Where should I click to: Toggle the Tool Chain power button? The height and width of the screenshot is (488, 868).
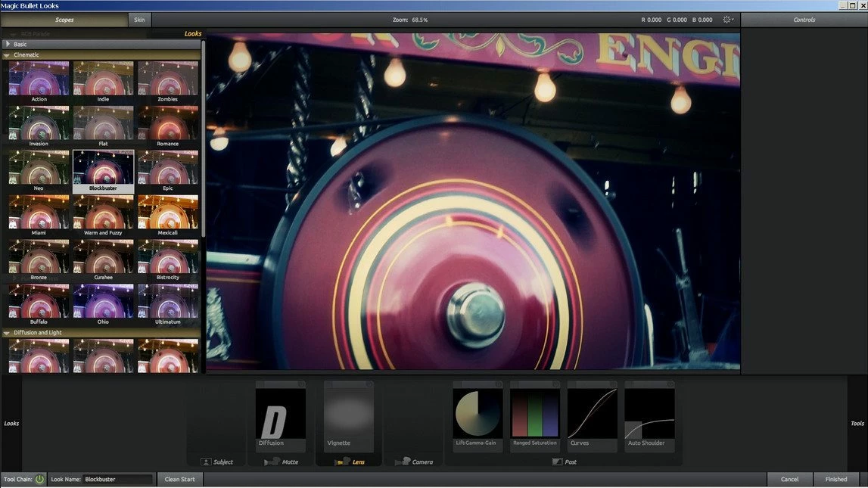click(40, 479)
